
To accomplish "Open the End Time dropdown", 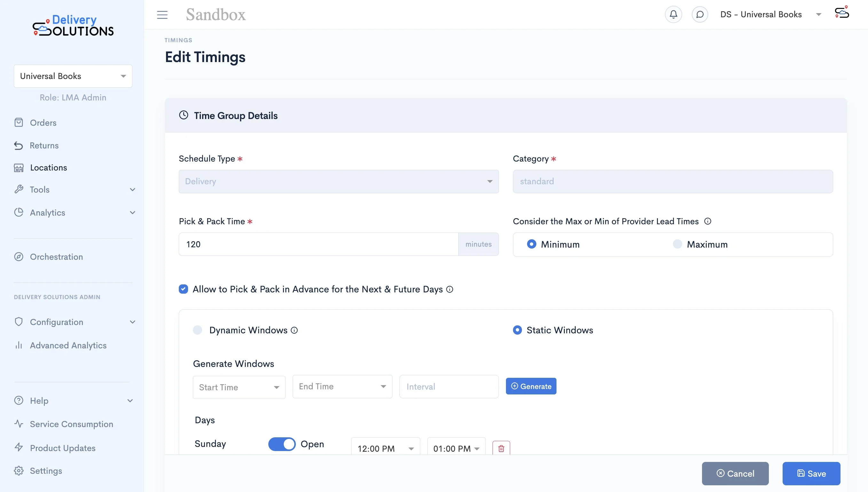I will (343, 386).
